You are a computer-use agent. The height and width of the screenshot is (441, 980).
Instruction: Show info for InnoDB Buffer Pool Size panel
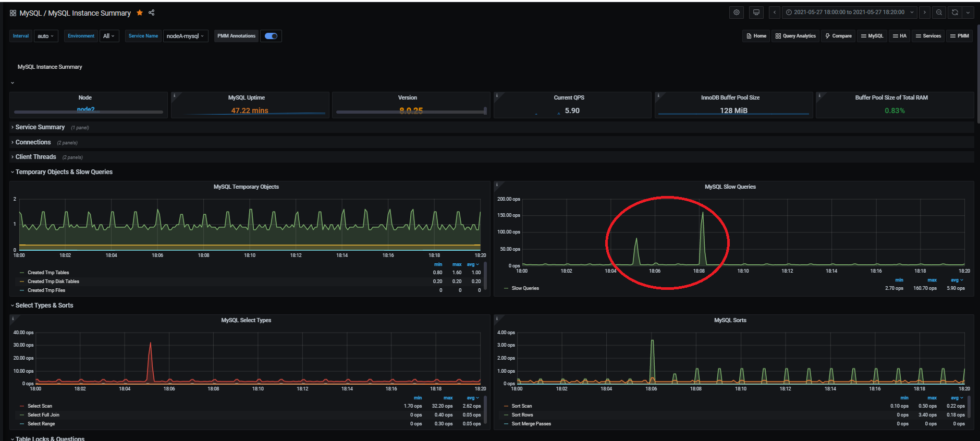pyautogui.click(x=658, y=95)
